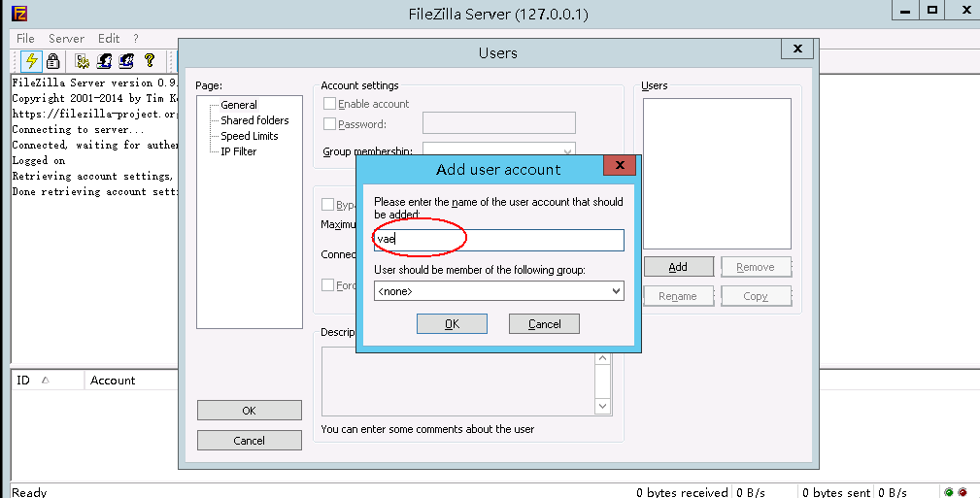Click the green status indicator light
980x498 pixels.
pos(948,492)
